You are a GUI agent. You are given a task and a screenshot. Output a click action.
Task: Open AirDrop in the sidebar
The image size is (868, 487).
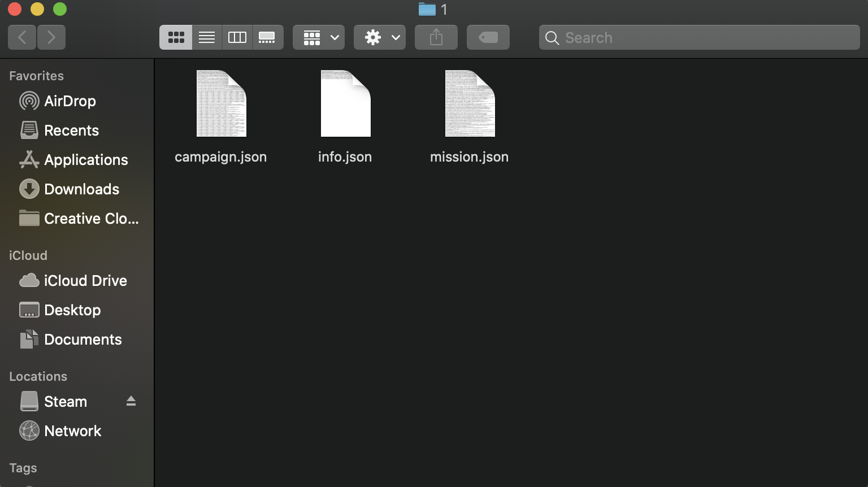tap(70, 101)
